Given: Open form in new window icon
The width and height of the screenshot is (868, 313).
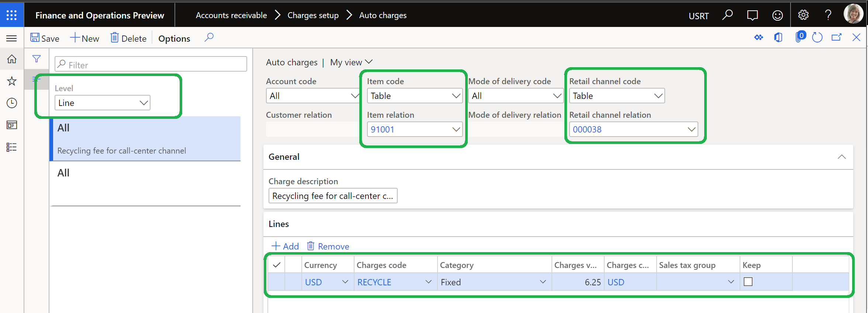Looking at the screenshot, I should point(837,38).
